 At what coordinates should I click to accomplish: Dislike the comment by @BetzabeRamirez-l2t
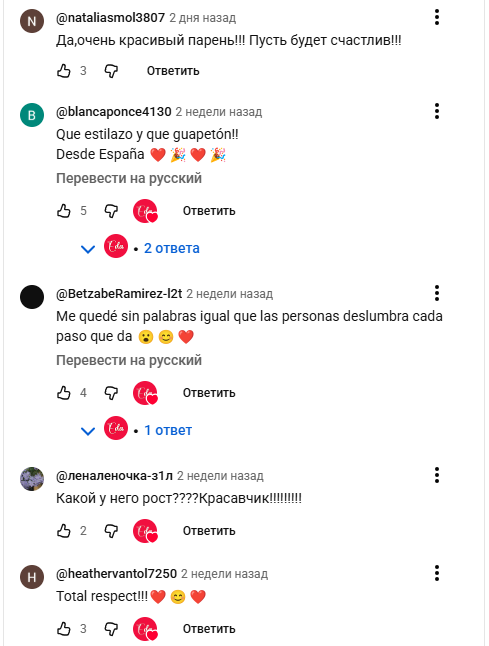click(111, 393)
